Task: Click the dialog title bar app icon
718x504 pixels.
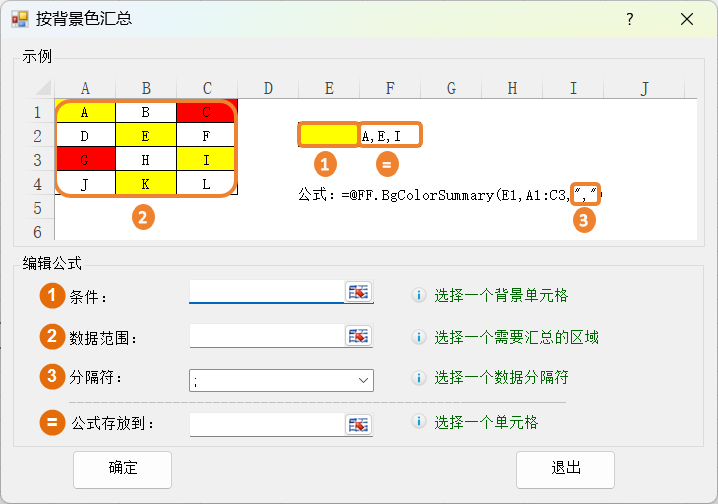Action: coord(19,19)
